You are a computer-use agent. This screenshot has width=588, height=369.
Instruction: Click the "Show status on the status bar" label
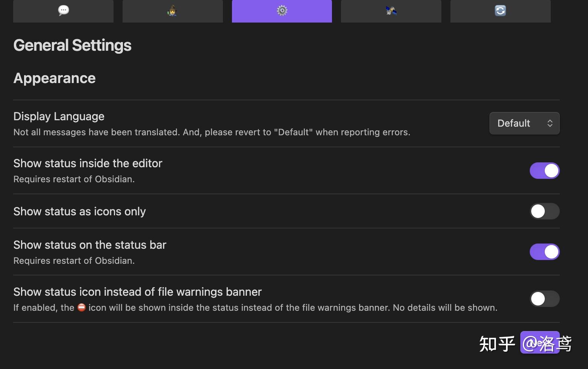tap(90, 245)
